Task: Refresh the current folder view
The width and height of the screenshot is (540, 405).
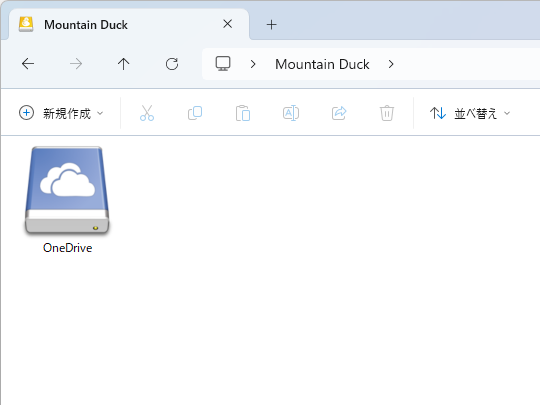Action: tap(172, 64)
